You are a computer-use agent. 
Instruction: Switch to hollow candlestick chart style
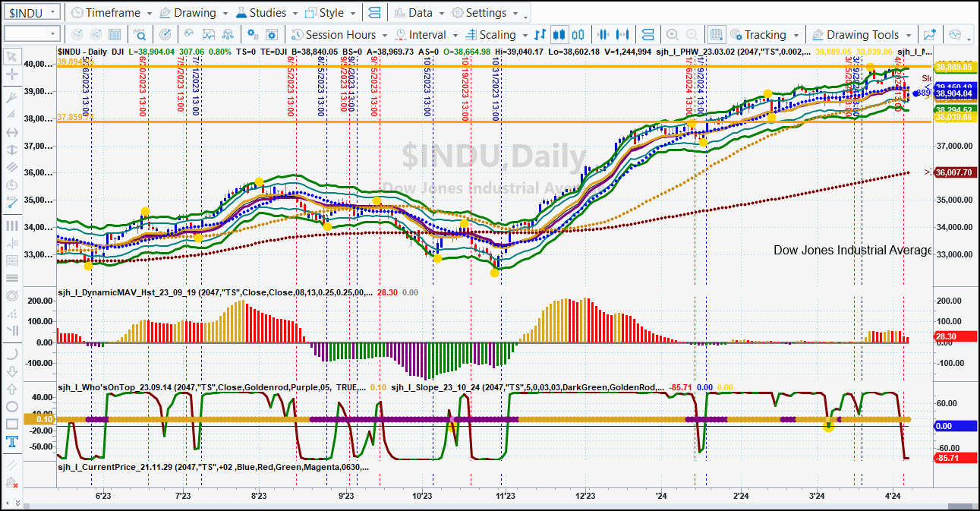[x=578, y=34]
